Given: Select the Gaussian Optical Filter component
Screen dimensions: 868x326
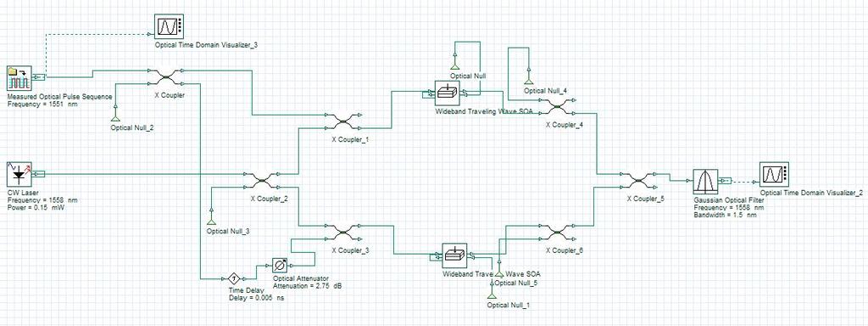Looking at the screenshot, I should tap(705, 182).
